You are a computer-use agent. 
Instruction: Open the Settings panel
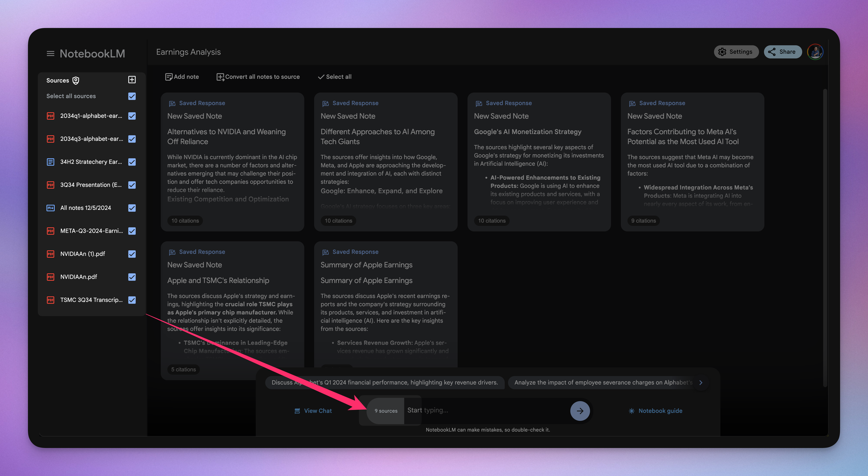point(736,52)
